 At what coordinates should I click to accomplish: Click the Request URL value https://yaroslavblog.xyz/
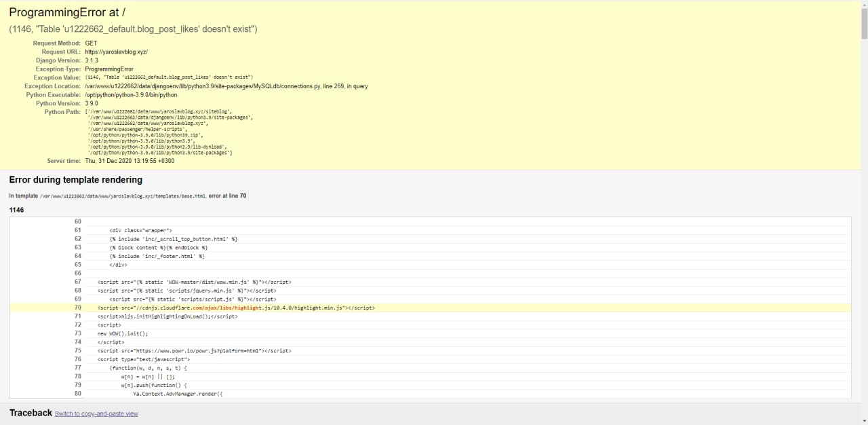coord(116,52)
